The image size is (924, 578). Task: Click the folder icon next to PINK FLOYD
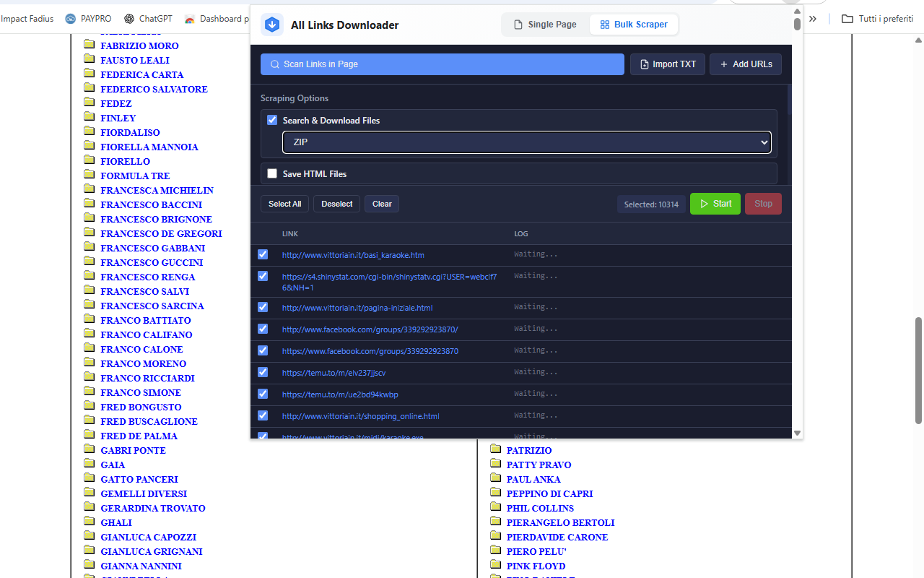[496, 565]
